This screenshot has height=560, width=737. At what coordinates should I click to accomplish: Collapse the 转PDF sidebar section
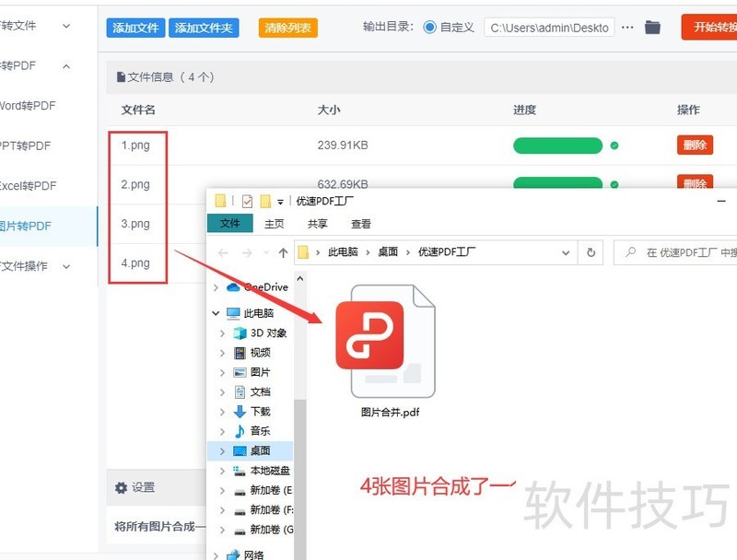tap(66, 66)
